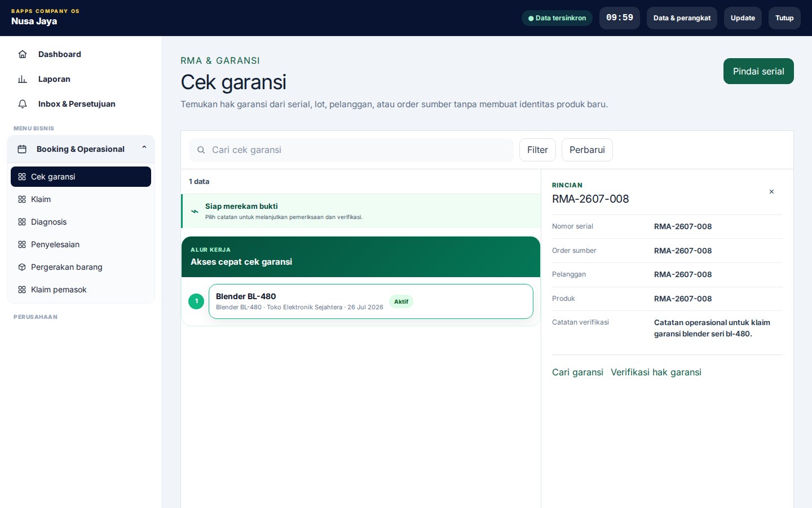Close the RMA-2607-008 detail panel

pos(771,192)
